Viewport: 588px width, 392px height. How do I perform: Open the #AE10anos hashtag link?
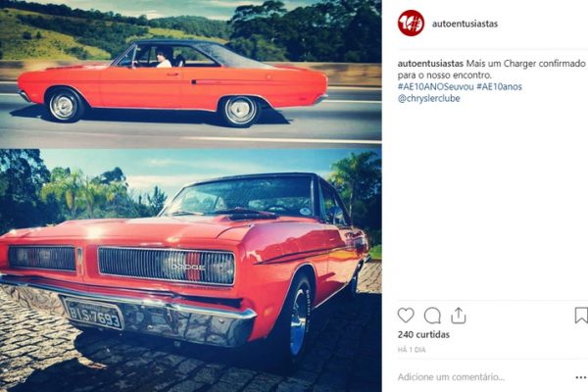pos(499,86)
